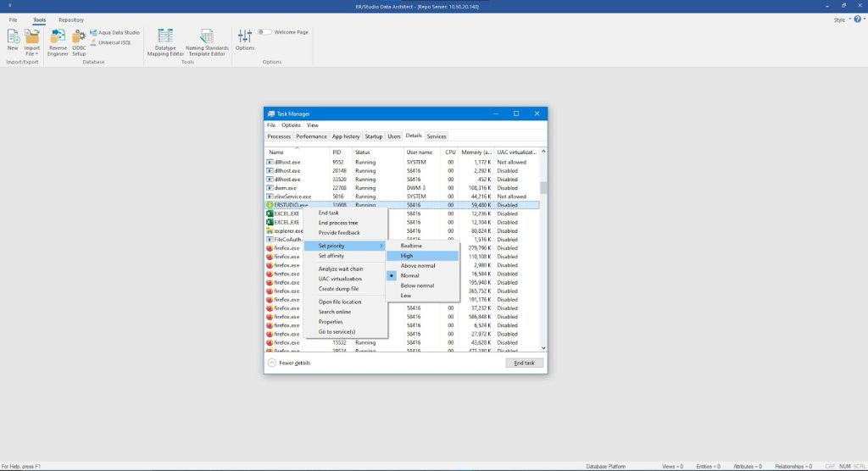This screenshot has height=471, width=868.
Task: Click the ER/Studio help question-mark icon
Action: pos(858,19)
